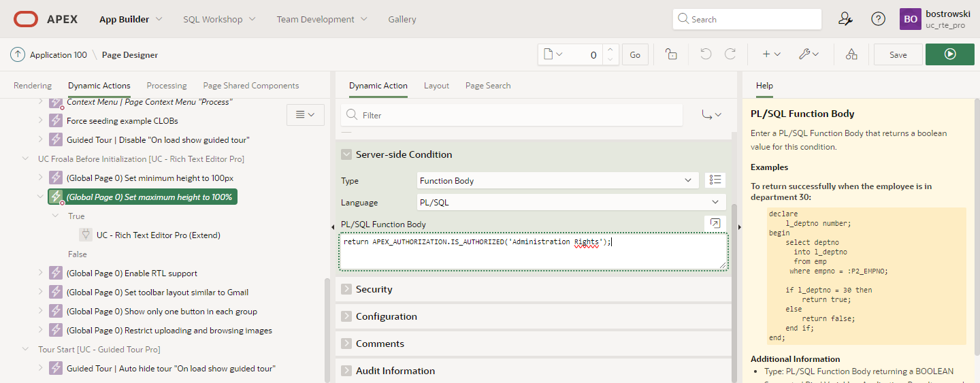This screenshot has width=980, height=383.
Task: Expand the Audit Information section
Action: pyautogui.click(x=346, y=371)
